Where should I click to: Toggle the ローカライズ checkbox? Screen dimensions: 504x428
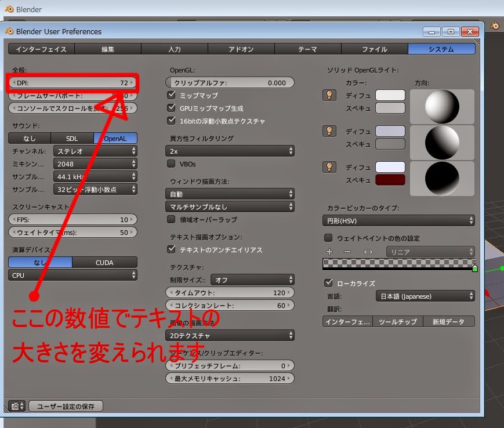click(328, 283)
